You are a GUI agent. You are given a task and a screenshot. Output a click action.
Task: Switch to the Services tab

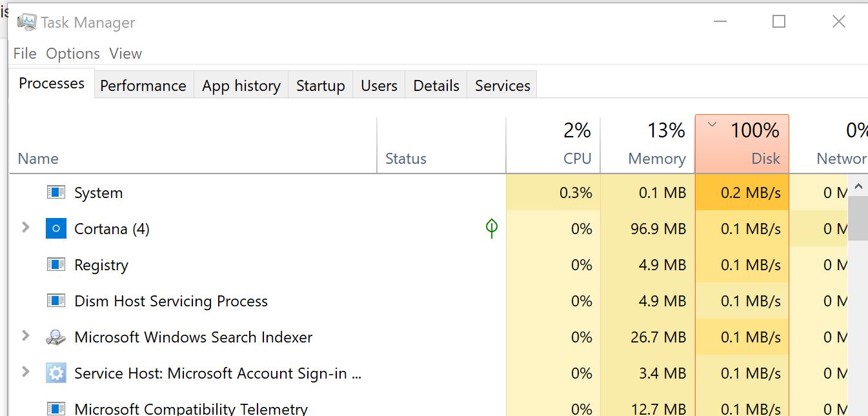503,86
